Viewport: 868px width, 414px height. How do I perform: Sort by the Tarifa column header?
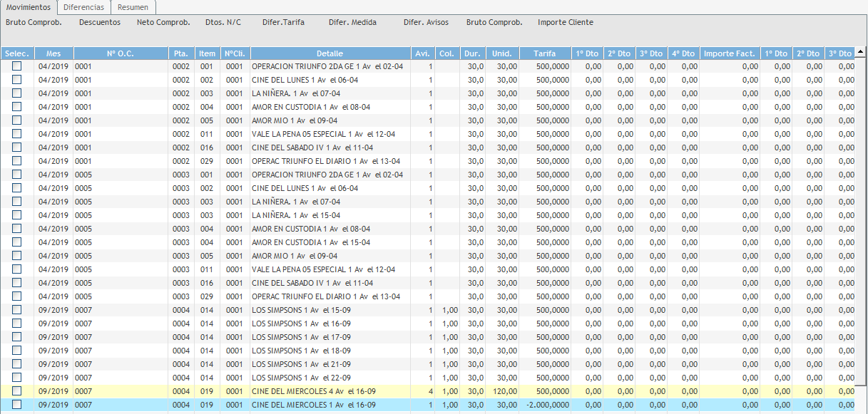coord(546,53)
